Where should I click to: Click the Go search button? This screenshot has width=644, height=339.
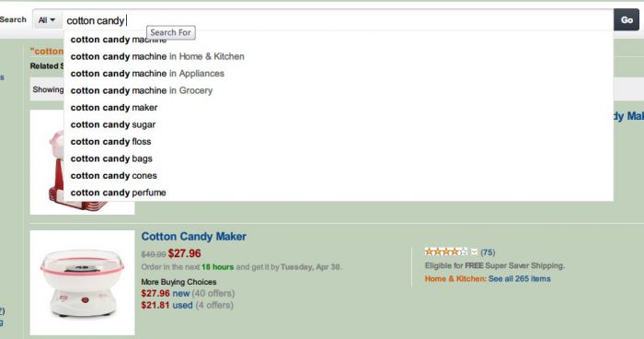[627, 20]
